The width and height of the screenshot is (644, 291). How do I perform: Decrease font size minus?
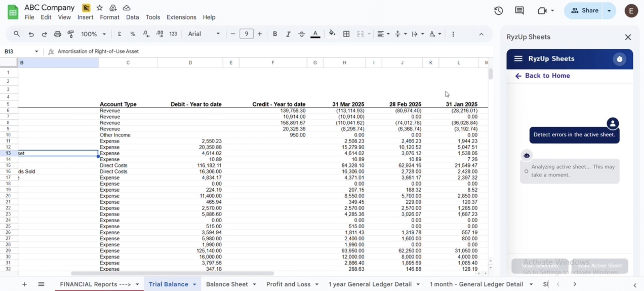[x=233, y=34]
